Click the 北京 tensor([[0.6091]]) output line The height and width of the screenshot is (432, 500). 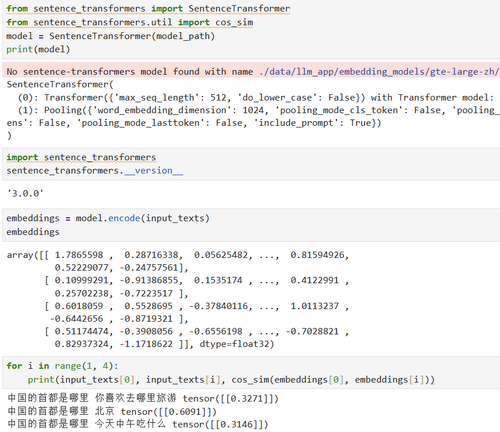(x=112, y=412)
